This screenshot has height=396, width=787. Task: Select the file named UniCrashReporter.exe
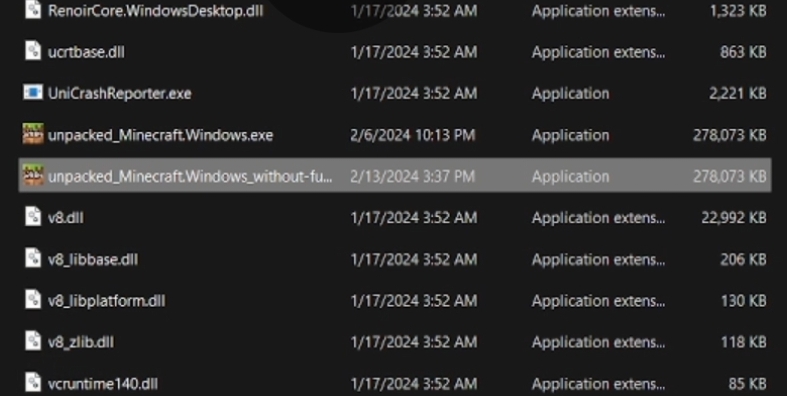(119, 94)
